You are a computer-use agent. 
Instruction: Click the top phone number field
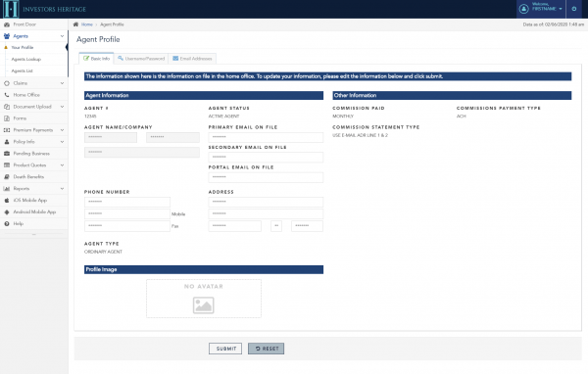(x=127, y=202)
